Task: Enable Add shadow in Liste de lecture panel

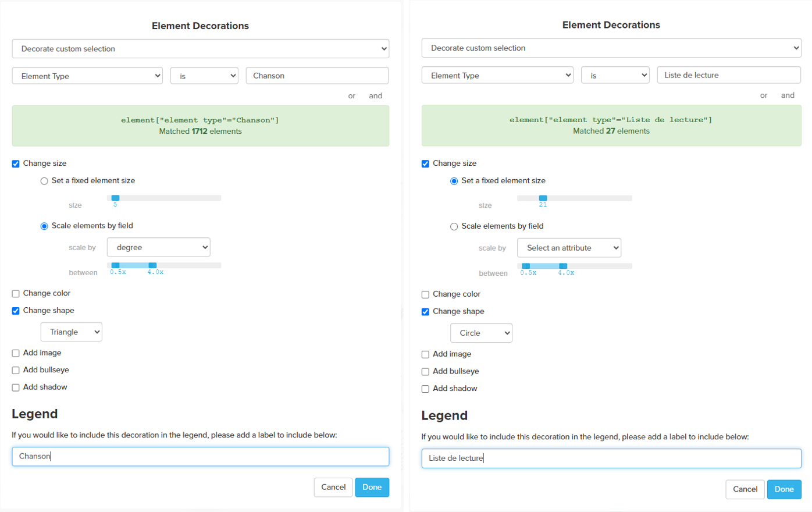Action: pyautogui.click(x=425, y=389)
